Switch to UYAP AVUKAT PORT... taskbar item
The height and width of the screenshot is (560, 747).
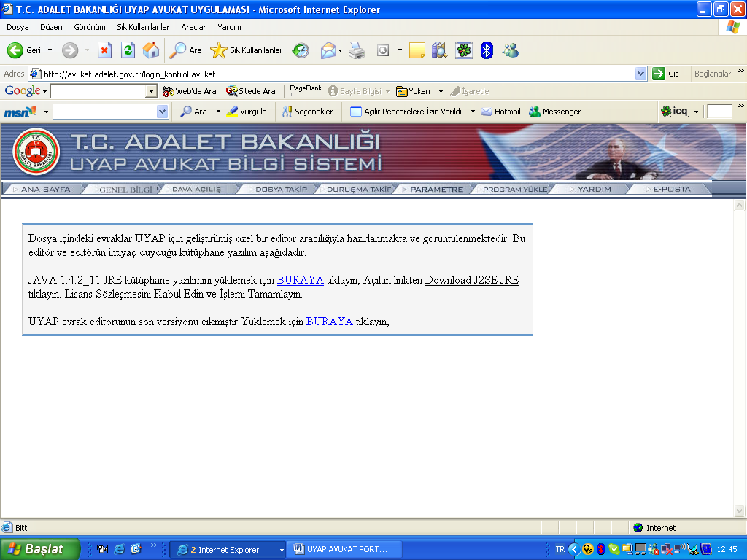point(344,549)
